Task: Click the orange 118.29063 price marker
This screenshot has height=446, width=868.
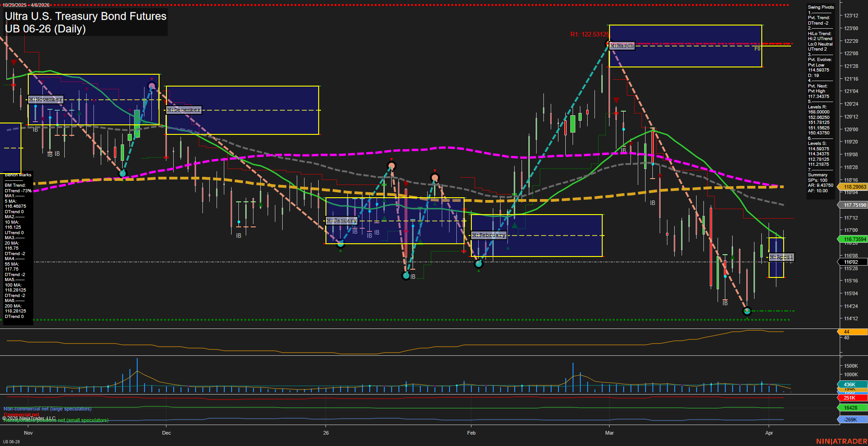Action: [853, 187]
